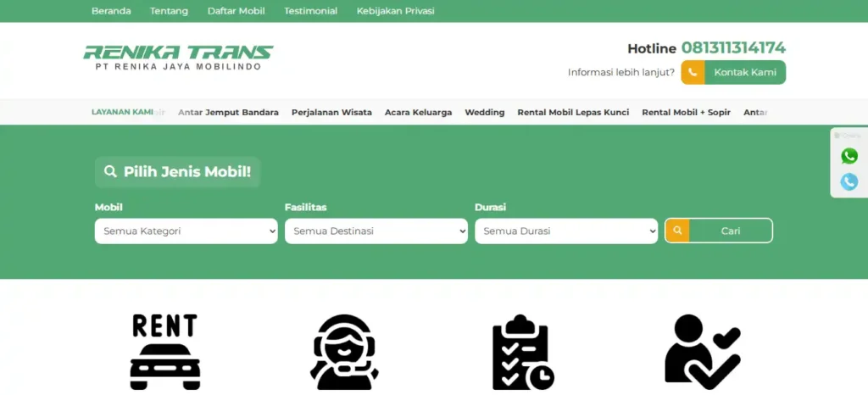Click the orange phone icon beside Kontak Kami
The image size is (868, 395).
(693, 72)
